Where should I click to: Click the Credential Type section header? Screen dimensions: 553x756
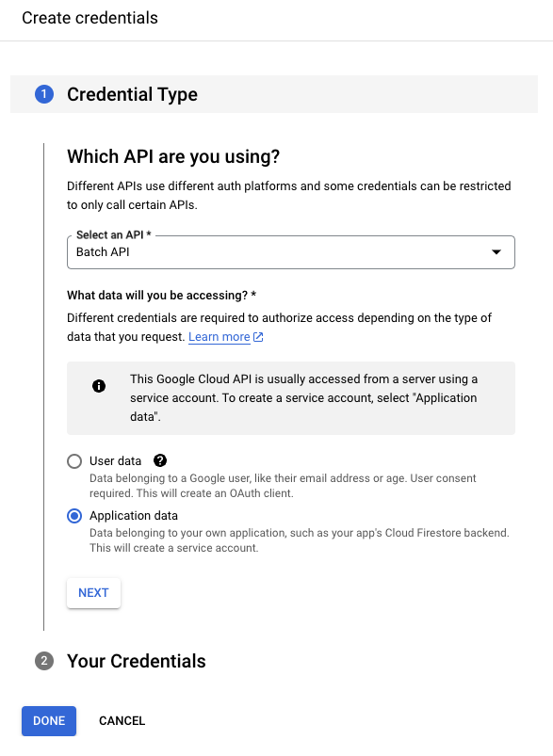132,94
